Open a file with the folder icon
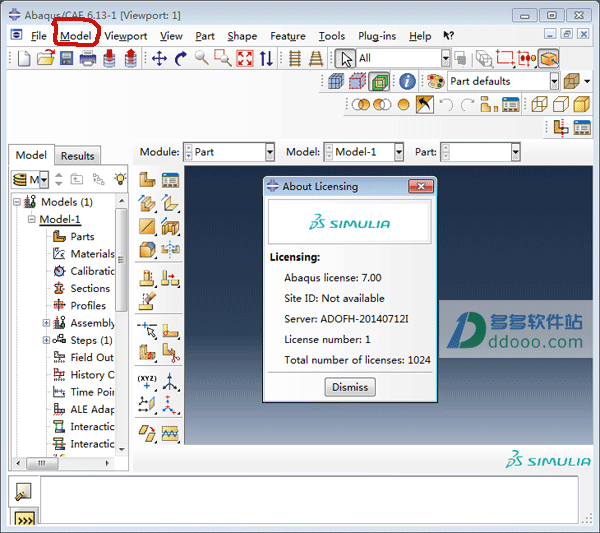Screen dimensions: 600x533 point(46,59)
